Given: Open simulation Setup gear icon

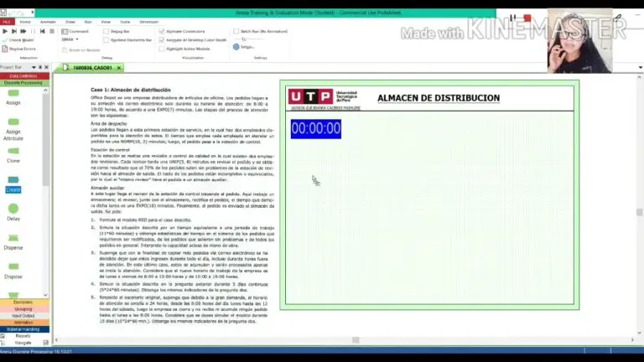Looking at the screenshot, I should [237, 47].
